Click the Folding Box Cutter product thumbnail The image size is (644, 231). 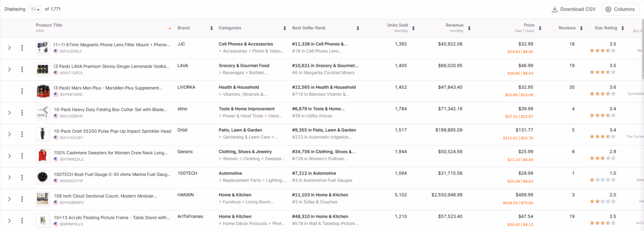(x=42, y=113)
